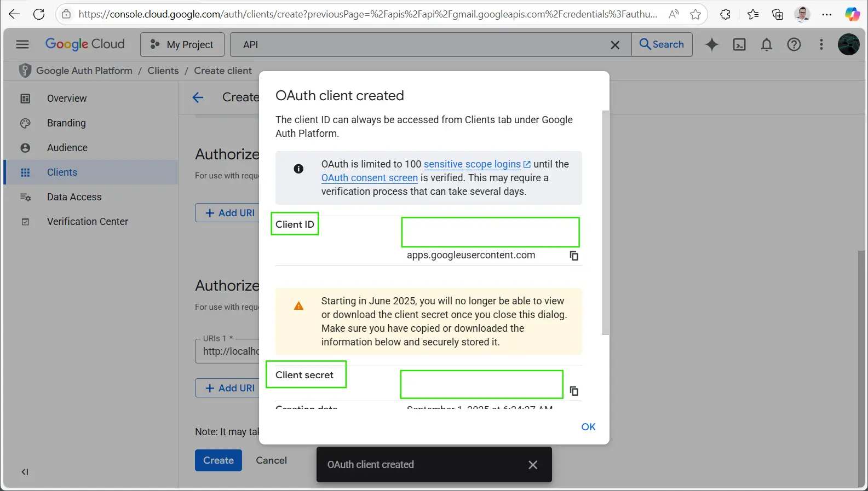This screenshot has width=868, height=491.
Task: Click the browser address bar URL
Action: tap(367, 14)
